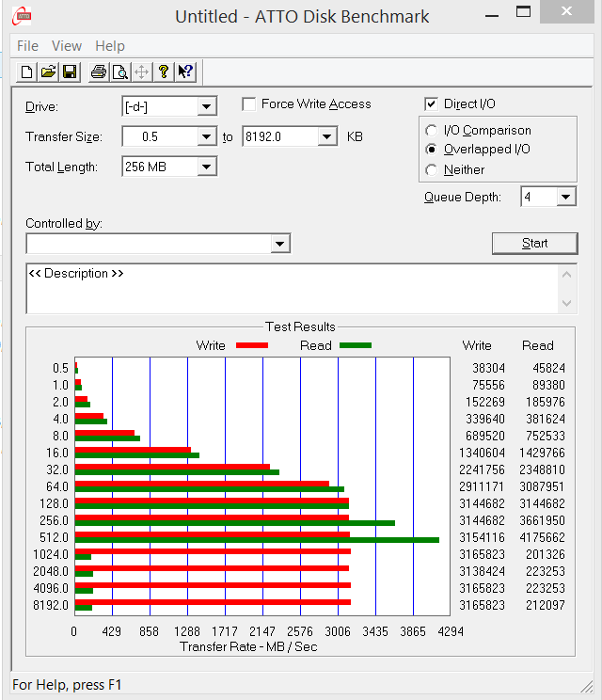Screen dimensions: 602x700
Task: Activate the context help pointer icon
Action: [185, 72]
